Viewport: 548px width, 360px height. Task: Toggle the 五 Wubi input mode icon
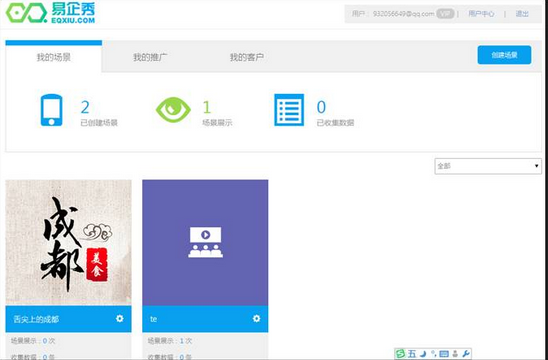click(412, 354)
